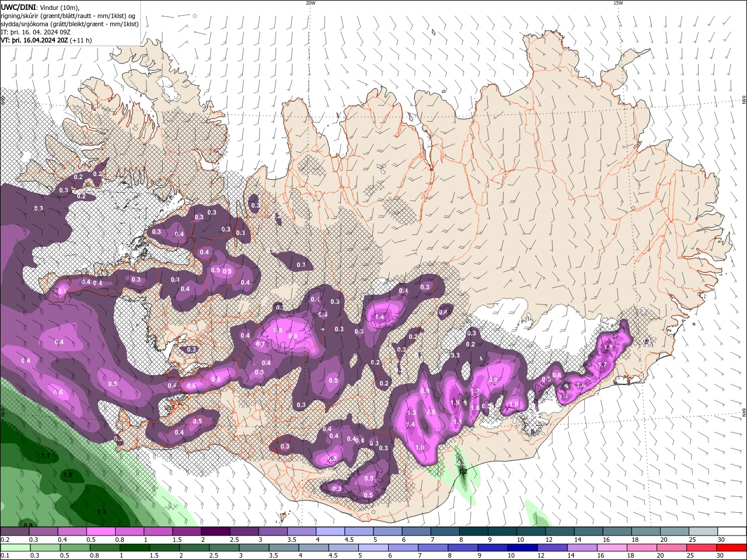Click the '20W' meridian label
Image resolution: width=747 pixels, height=560 pixels.
tap(310, 3)
